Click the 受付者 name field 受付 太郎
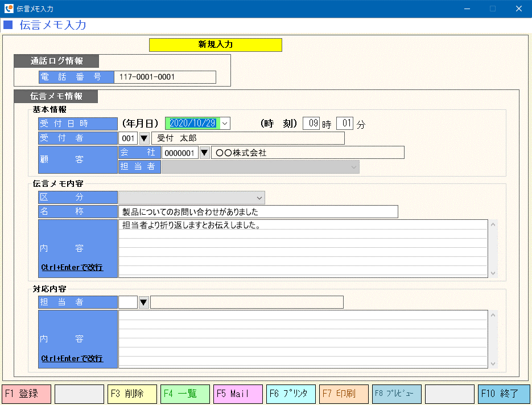 tap(248, 138)
